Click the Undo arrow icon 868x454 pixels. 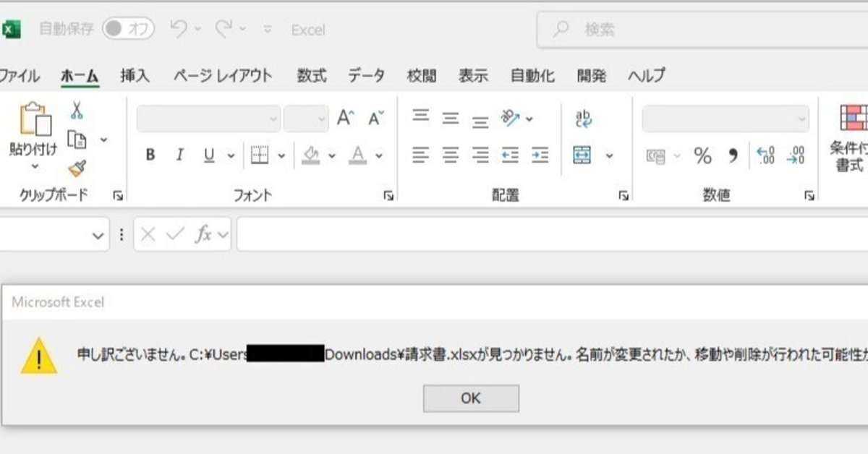click(179, 29)
